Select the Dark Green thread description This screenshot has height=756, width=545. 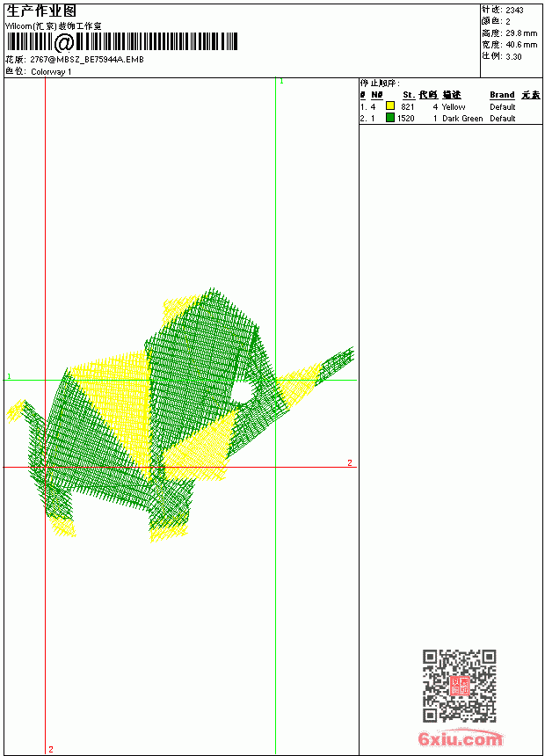coord(462,118)
